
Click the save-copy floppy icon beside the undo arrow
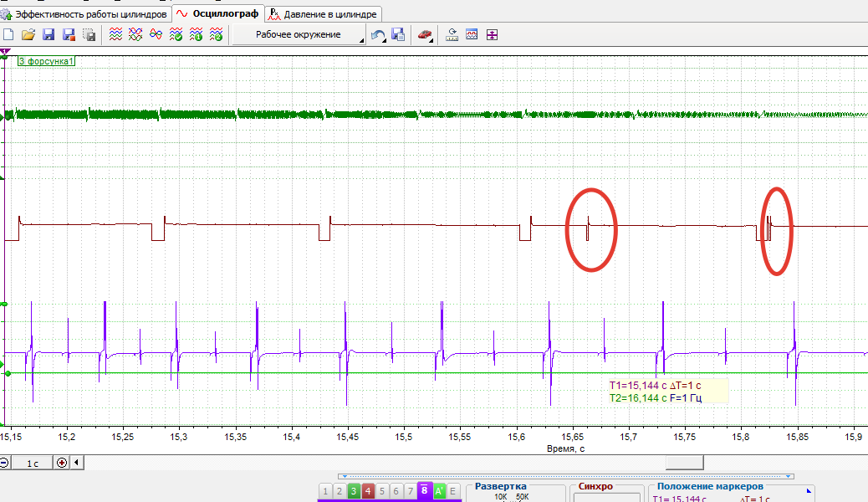click(x=398, y=35)
